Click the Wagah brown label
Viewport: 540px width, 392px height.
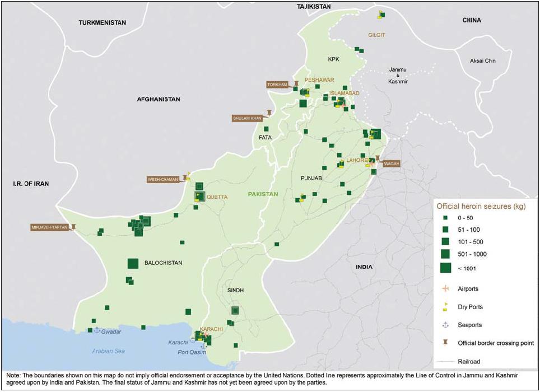391,164
